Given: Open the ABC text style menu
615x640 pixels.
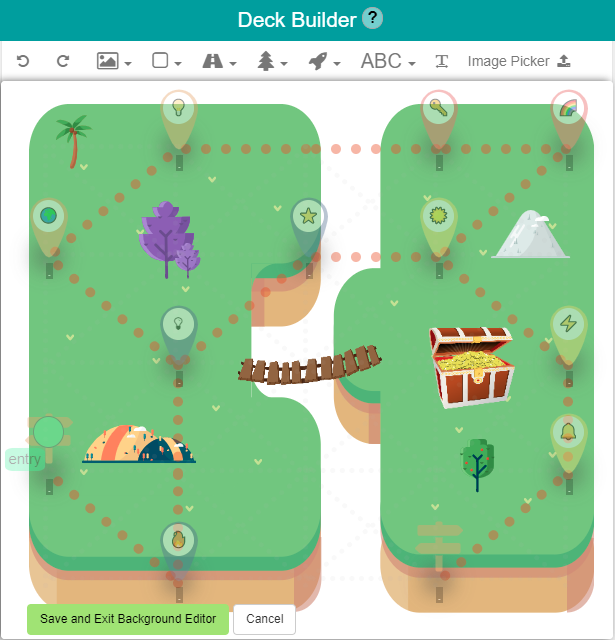Looking at the screenshot, I should point(388,61).
